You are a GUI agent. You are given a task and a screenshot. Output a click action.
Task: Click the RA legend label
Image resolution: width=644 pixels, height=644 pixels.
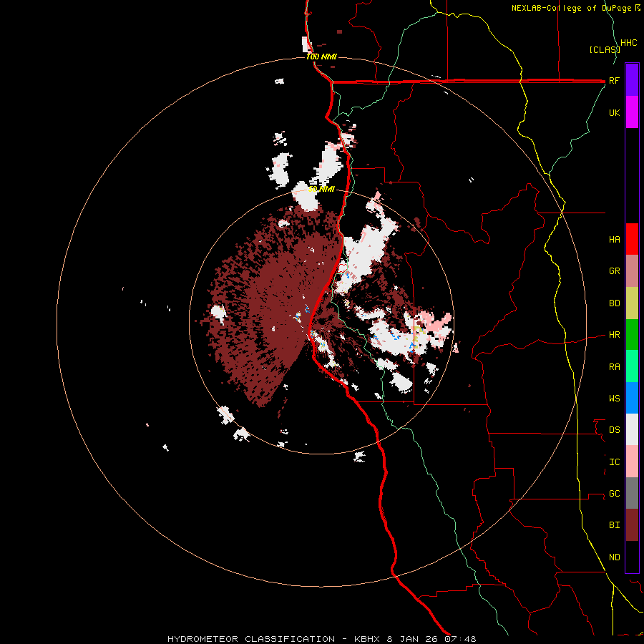click(614, 367)
